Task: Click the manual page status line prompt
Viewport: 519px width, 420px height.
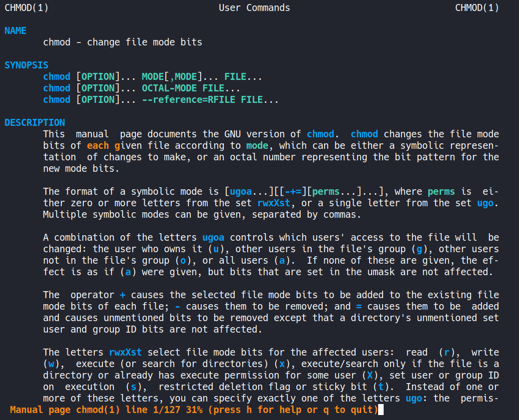Action: tap(194, 410)
